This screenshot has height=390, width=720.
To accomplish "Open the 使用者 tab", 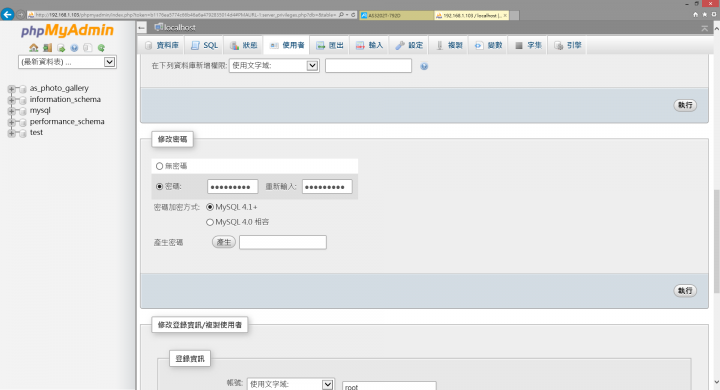I will [x=287, y=45].
